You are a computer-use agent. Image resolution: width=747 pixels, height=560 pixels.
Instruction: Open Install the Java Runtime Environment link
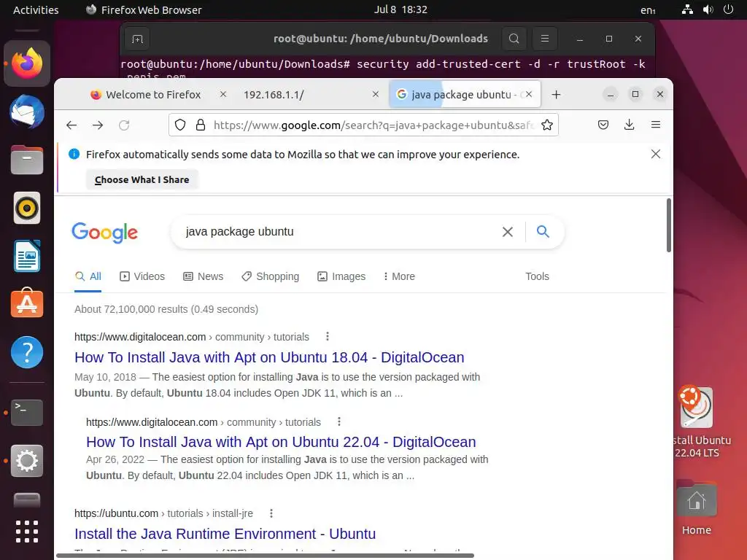coord(225,534)
